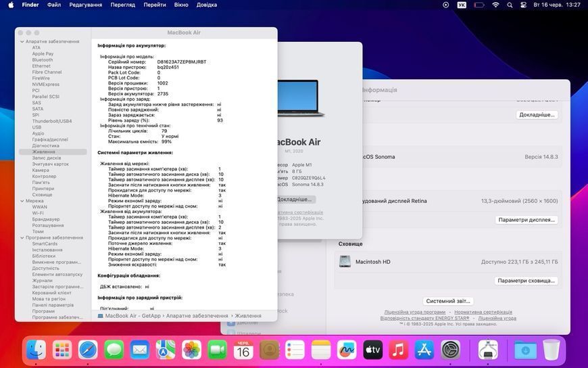Open the App Store dock icon

pos(424,350)
